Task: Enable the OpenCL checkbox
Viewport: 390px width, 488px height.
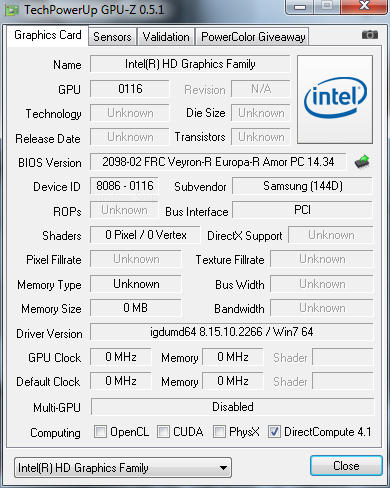Action: 100,432
